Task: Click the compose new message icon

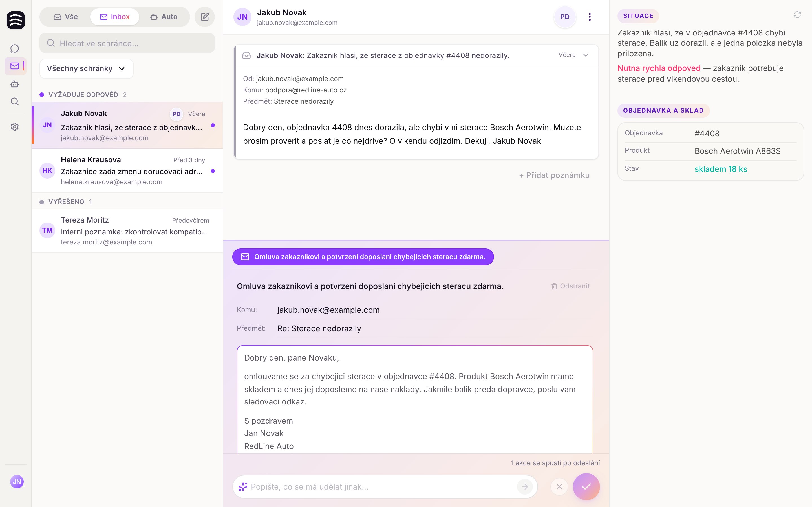Action: [x=205, y=17]
